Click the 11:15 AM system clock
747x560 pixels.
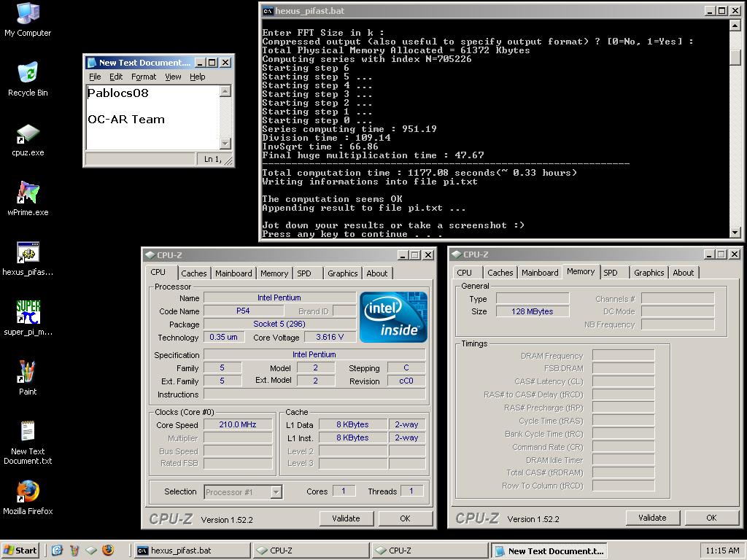tap(722, 551)
